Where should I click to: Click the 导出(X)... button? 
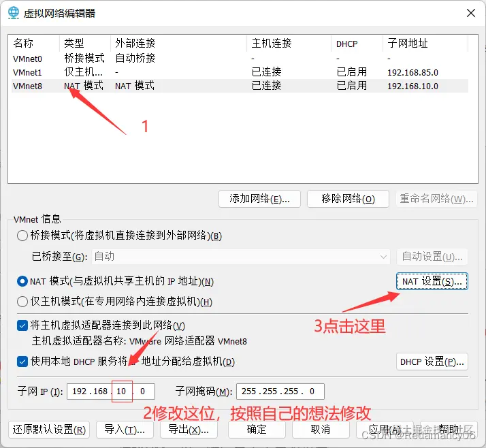tap(189, 430)
